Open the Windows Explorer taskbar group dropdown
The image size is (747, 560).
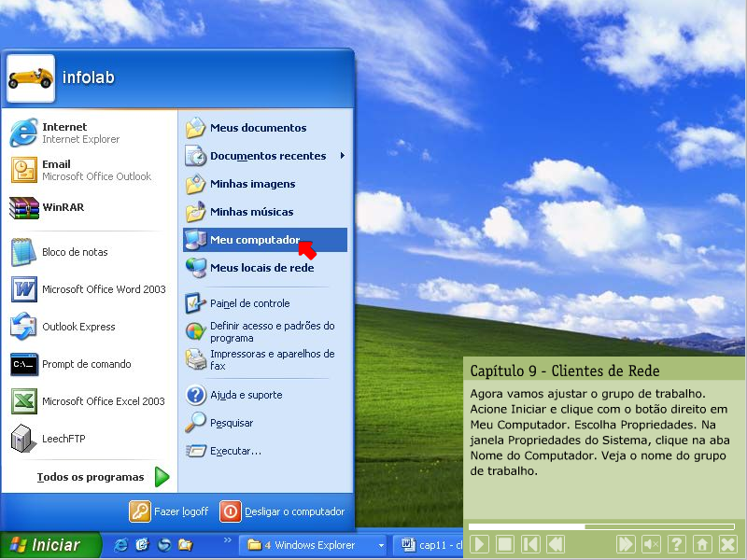[x=381, y=545]
